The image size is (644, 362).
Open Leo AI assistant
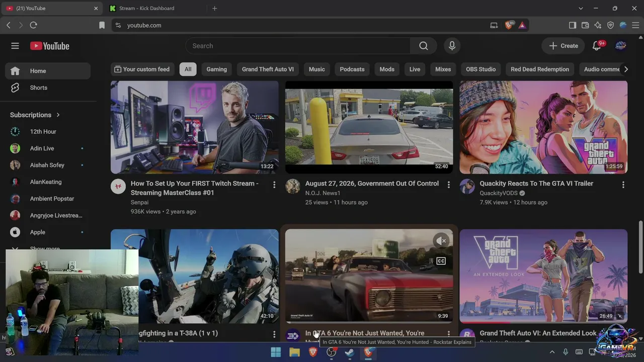tap(598, 25)
